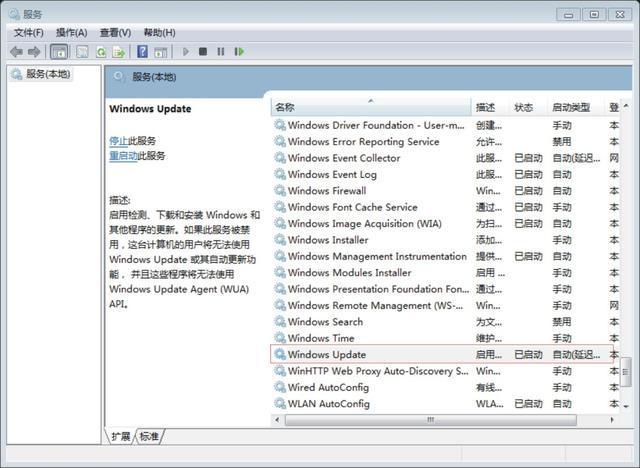Sort by the 启动类型 column header
The width and height of the screenshot is (640, 468).
click(576, 107)
